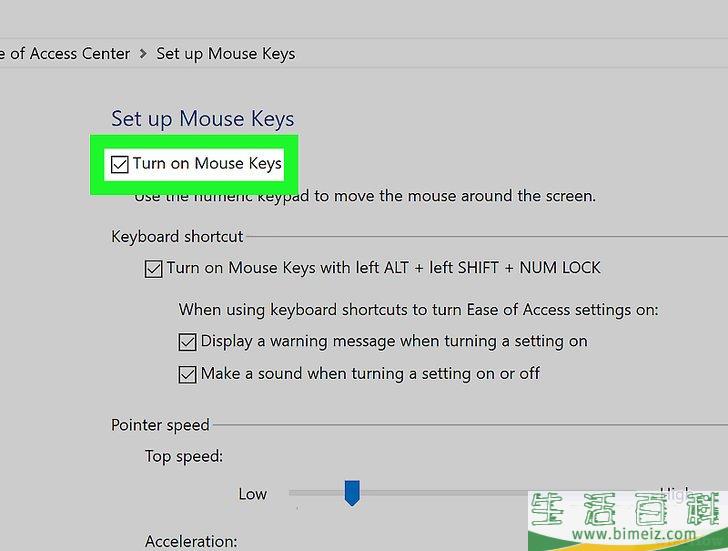Toggle the Turn on Mouse Keys checkbox
The image size is (728, 551).
click(x=120, y=164)
